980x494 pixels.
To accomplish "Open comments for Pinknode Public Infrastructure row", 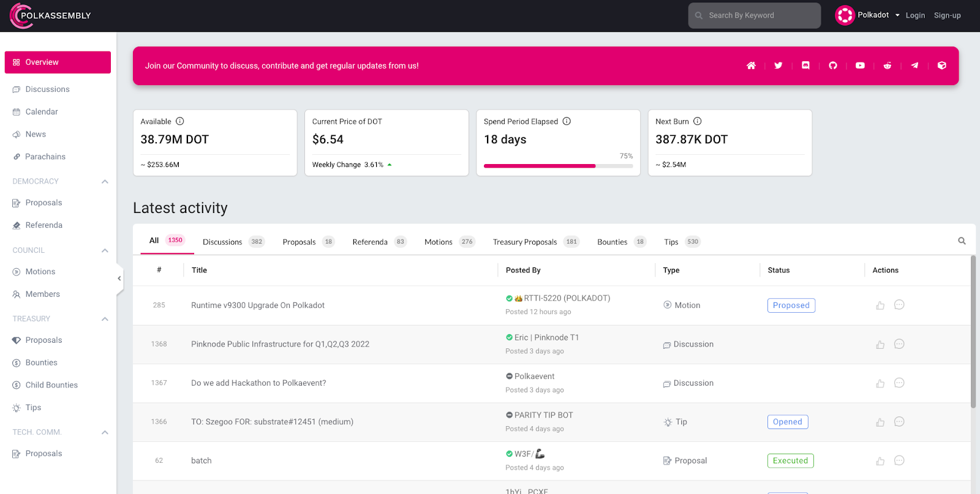I will coord(899,344).
